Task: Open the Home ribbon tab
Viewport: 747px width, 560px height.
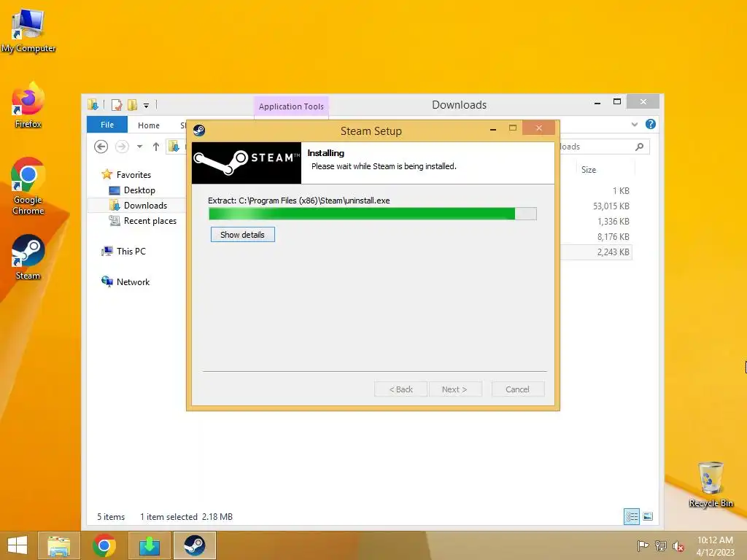Action: click(x=149, y=125)
